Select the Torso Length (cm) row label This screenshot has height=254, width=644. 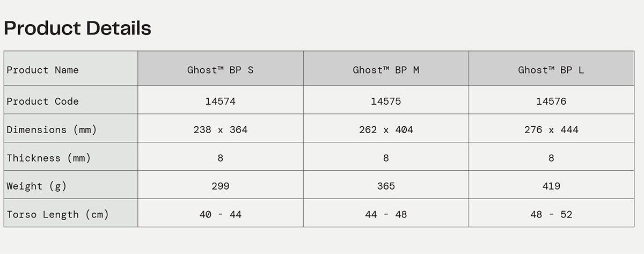(58, 214)
